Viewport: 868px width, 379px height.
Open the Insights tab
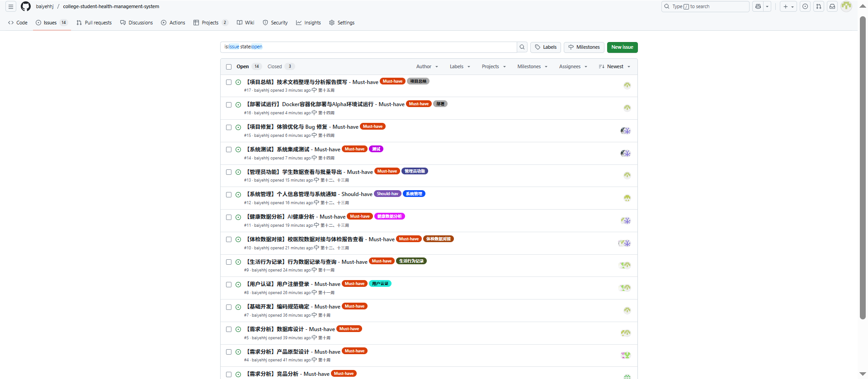(308, 23)
